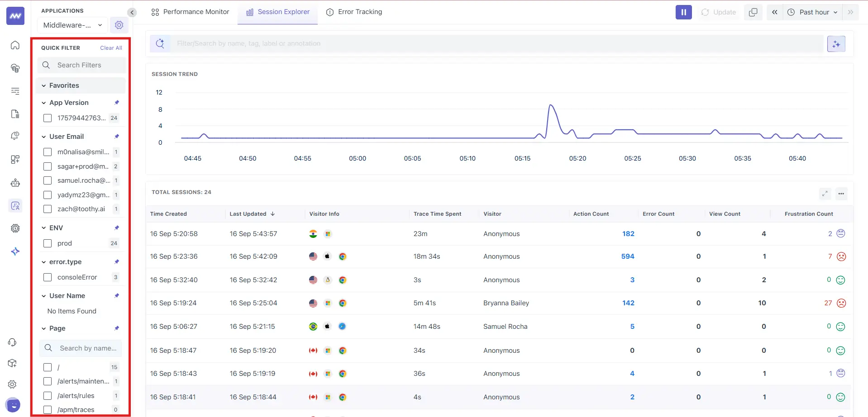Click the pause live updates button
Screen dimensions: 868x417
click(683, 12)
